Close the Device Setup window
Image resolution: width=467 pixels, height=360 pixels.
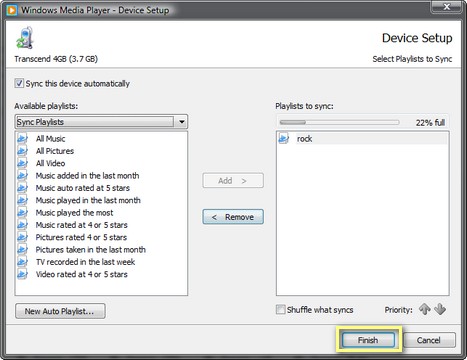(447, 7)
